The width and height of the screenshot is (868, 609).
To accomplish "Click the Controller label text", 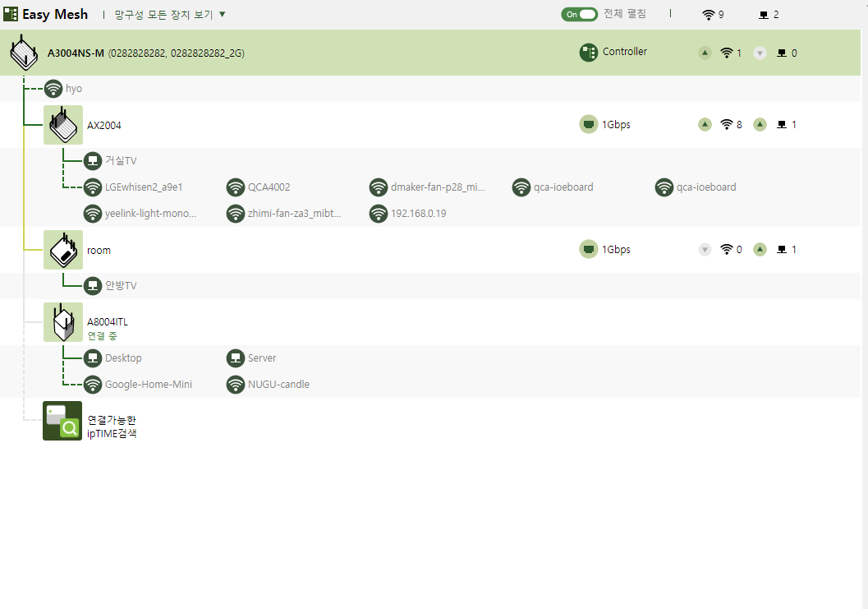I will 624,52.
